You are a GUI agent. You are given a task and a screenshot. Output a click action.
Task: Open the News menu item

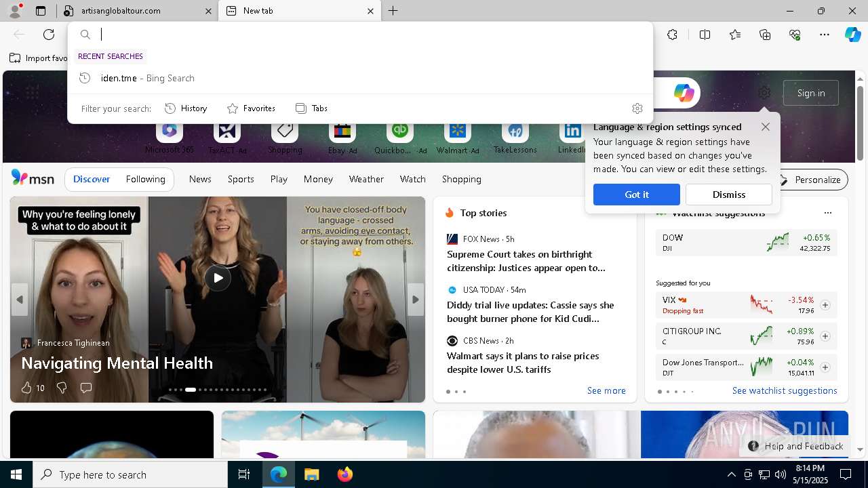coord(200,179)
